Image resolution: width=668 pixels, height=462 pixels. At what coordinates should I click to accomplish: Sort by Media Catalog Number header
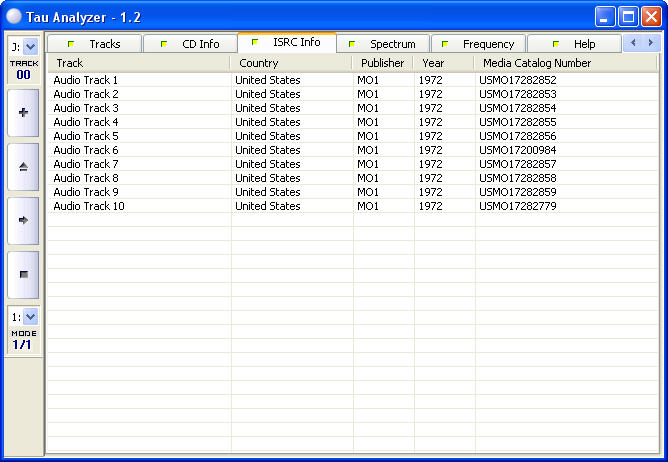point(566,63)
